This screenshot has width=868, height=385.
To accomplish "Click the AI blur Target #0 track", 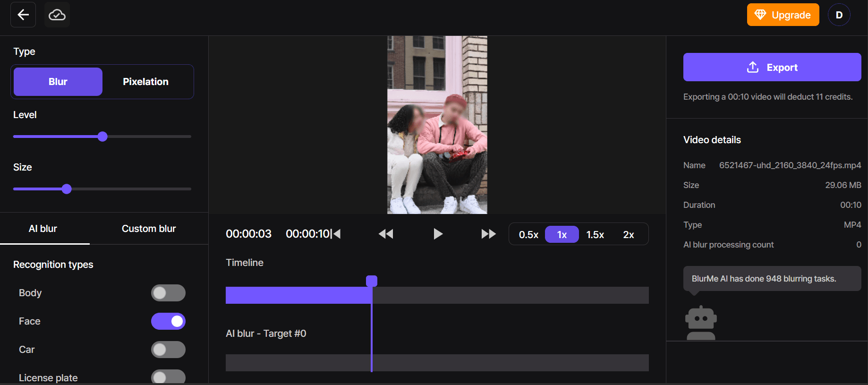I will [x=437, y=363].
